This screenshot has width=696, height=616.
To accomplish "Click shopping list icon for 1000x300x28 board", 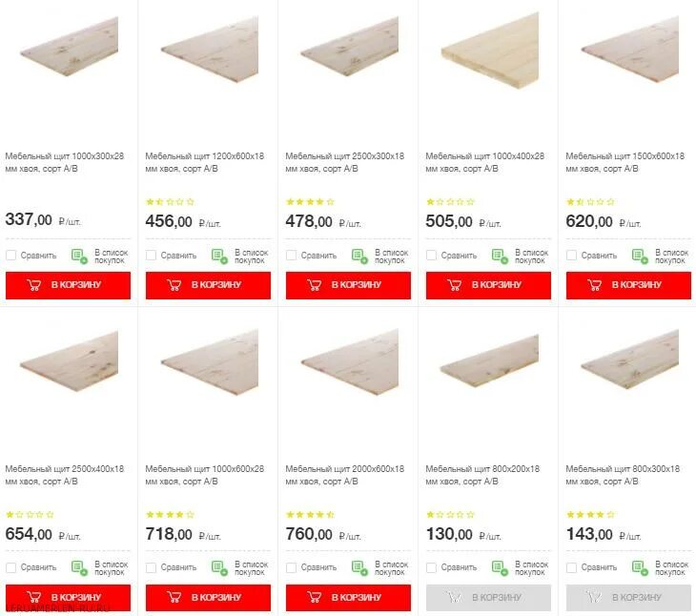I will click(79, 256).
